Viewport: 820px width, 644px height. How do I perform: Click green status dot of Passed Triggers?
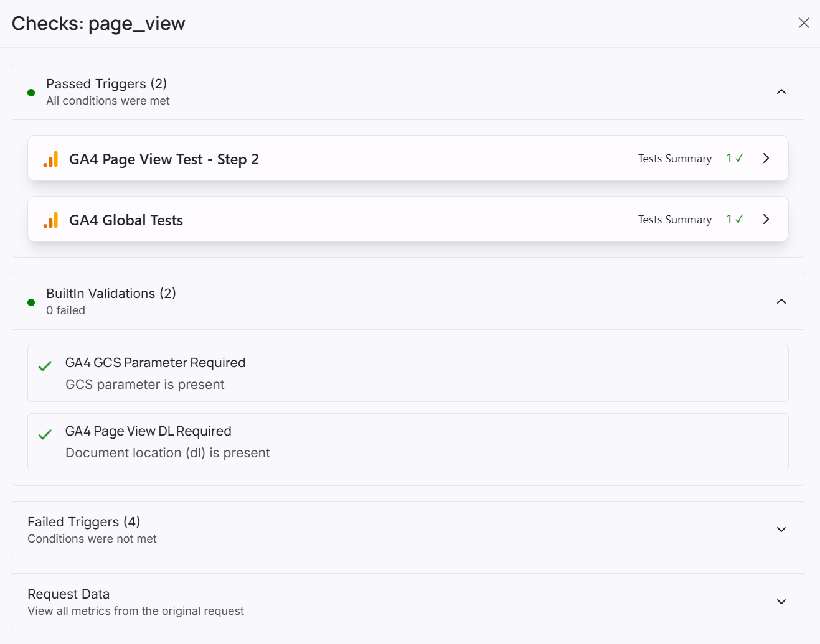click(31, 93)
